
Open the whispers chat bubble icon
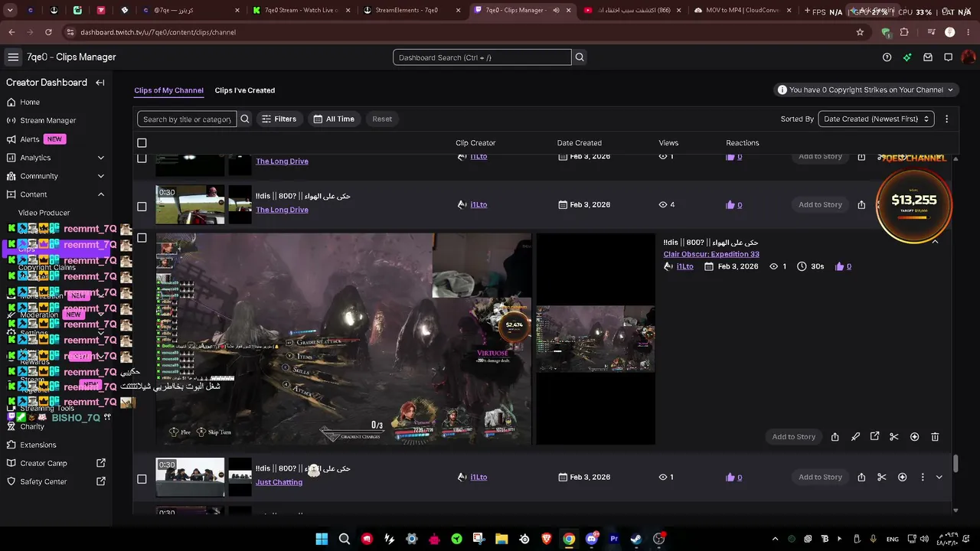[x=948, y=57]
